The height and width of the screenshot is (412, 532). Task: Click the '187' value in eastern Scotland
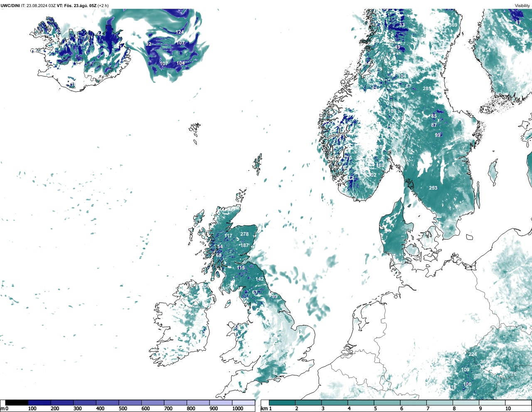(x=244, y=245)
